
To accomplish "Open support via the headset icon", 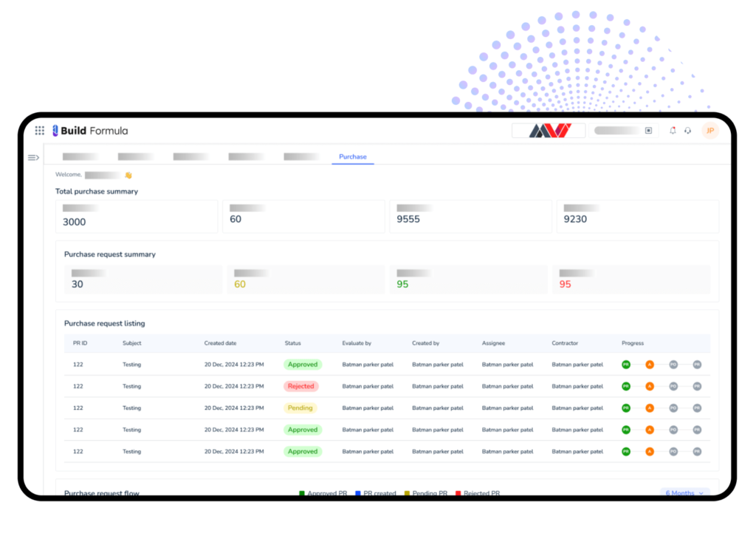I will pos(687,131).
